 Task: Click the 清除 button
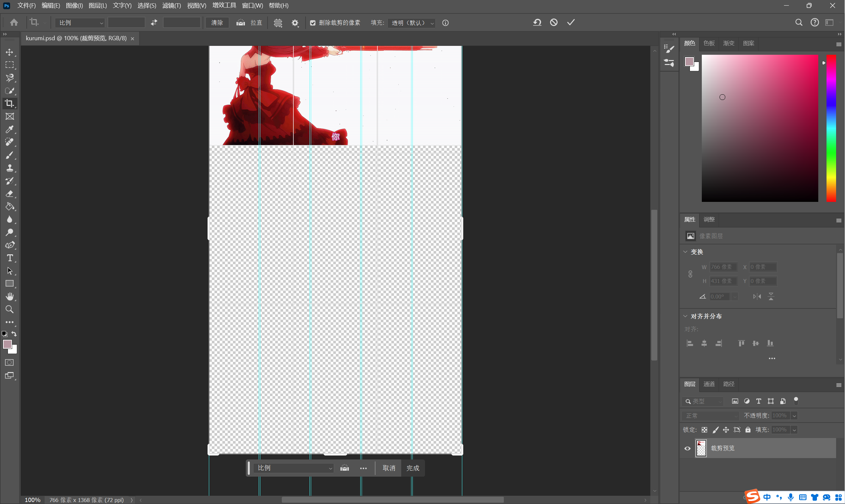coord(217,23)
